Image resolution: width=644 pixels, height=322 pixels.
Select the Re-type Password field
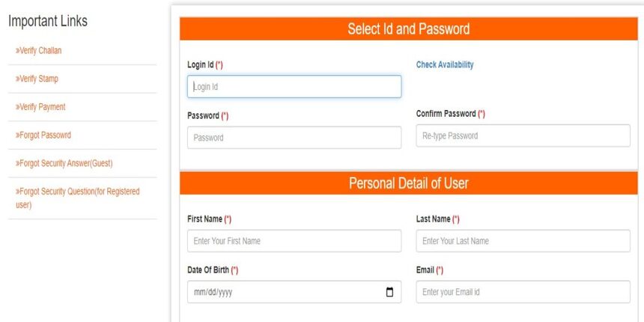[x=523, y=136]
